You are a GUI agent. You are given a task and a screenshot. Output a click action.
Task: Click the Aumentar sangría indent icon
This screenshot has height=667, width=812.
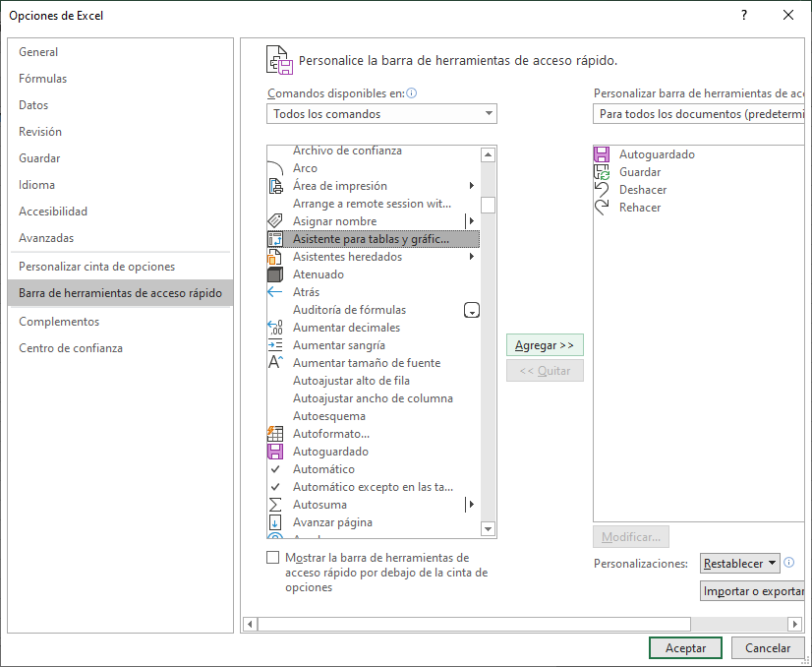(275, 345)
